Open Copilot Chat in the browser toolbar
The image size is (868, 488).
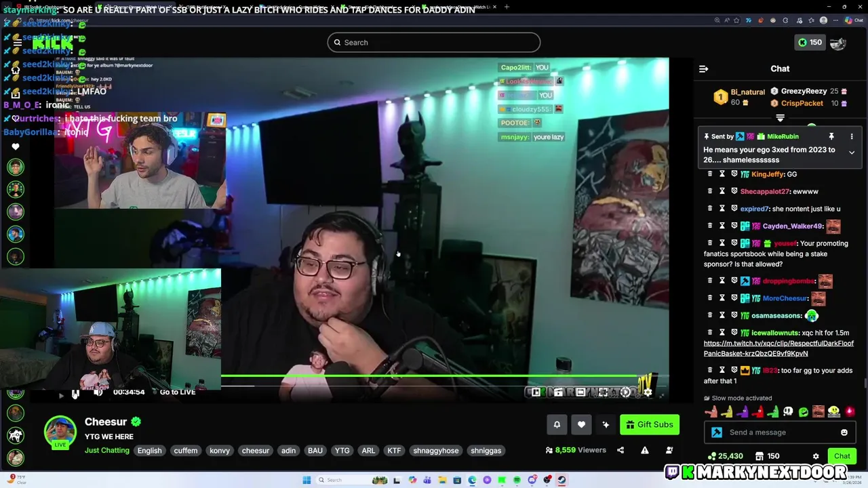[x=856, y=20]
